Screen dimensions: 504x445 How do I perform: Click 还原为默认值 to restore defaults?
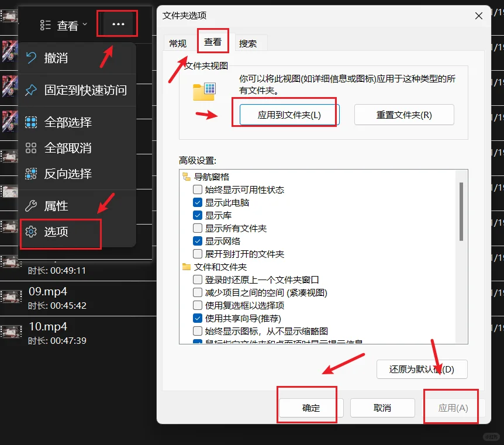click(x=421, y=369)
